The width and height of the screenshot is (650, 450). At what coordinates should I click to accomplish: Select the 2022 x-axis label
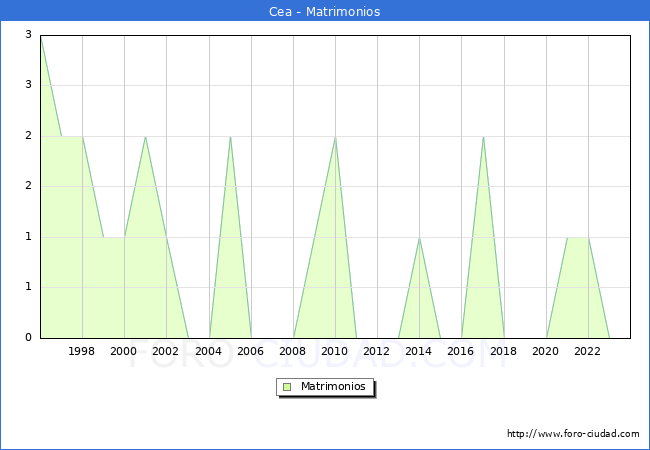point(587,351)
